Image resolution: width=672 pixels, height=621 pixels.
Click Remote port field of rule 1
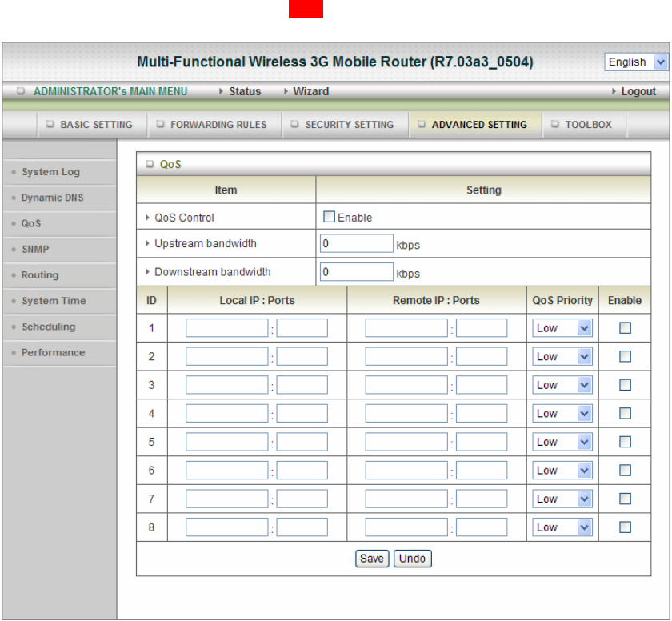(x=482, y=328)
